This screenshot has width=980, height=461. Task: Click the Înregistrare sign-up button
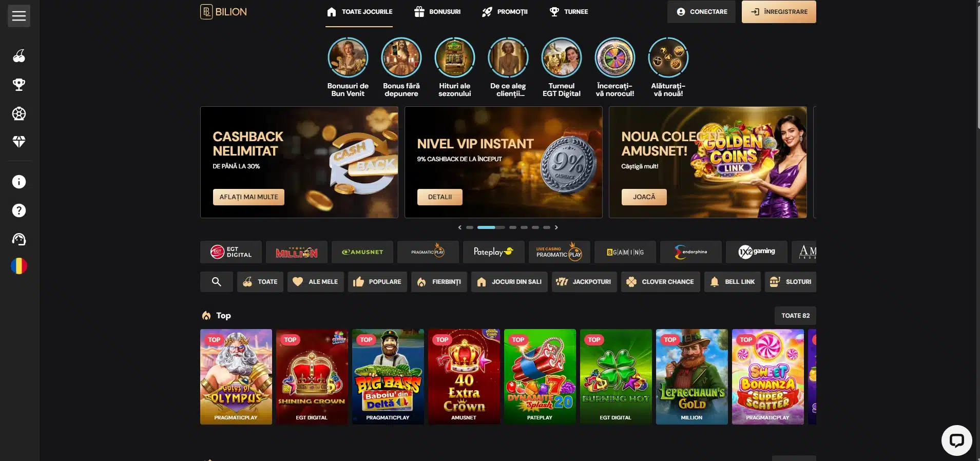point(779,12)
